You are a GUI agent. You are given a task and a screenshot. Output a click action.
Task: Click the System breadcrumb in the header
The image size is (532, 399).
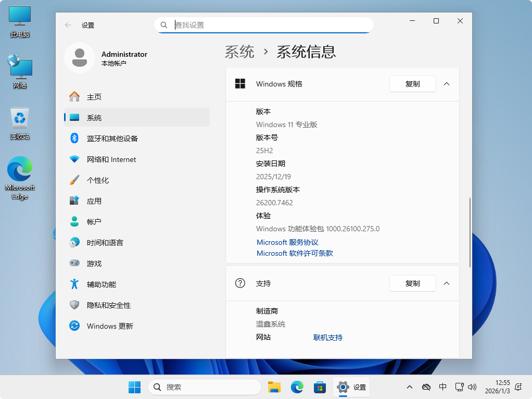click(x=239, y=52)
